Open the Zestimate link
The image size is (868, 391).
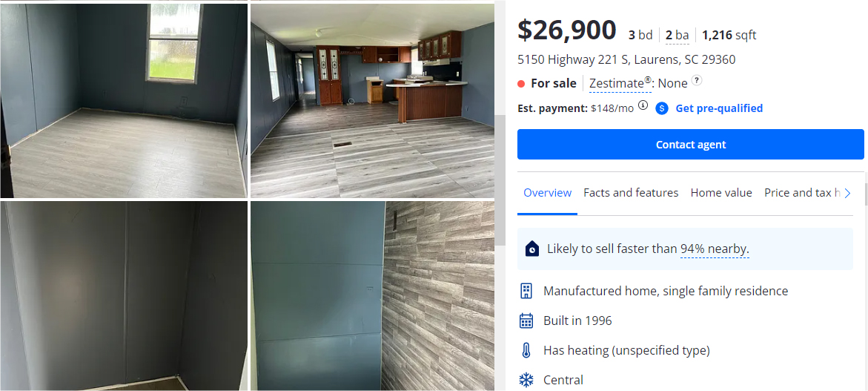click(620, 84)
